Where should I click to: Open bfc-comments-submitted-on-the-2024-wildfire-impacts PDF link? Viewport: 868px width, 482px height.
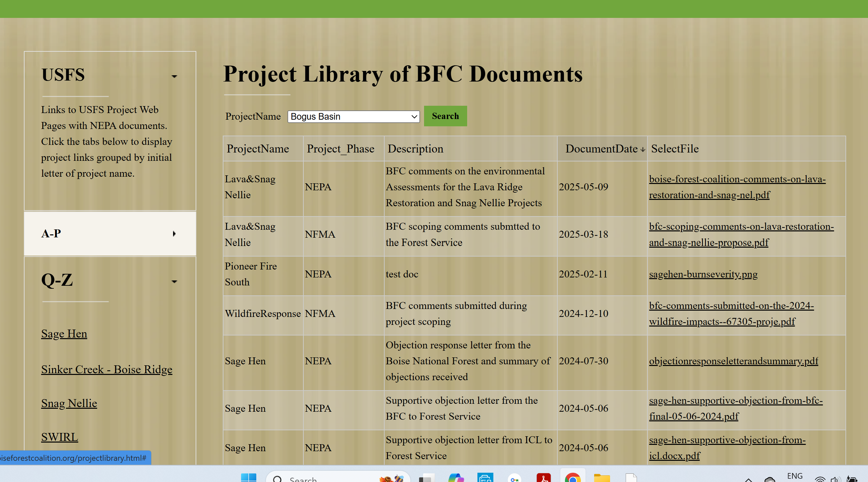point(731,314)
